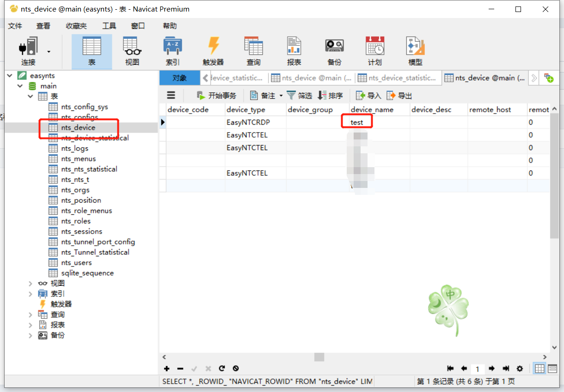Expand the 查询 queries node
Screen dimensions: 564x392
31,314
